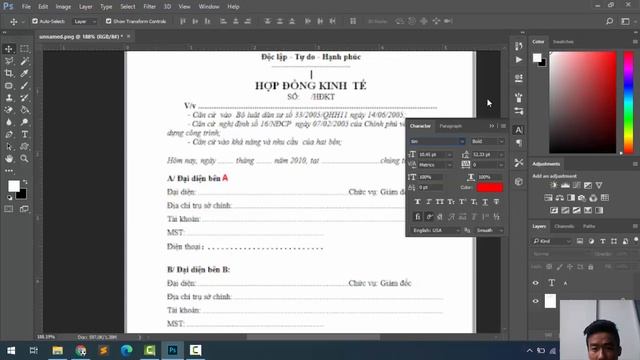640x360 pixels.
Task: Open the Paragraph panel dock icon
Action: 518,143
